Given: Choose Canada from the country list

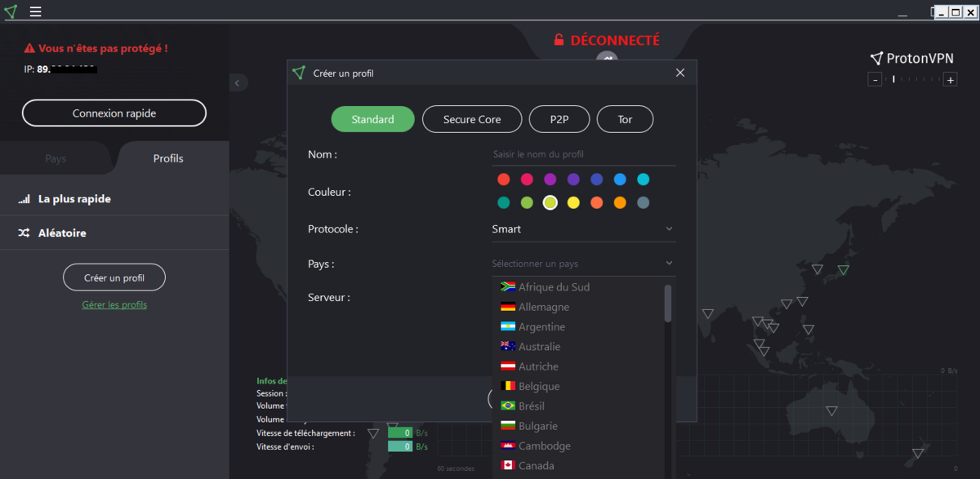Looking at the screenshot, I should pos(578,465).
